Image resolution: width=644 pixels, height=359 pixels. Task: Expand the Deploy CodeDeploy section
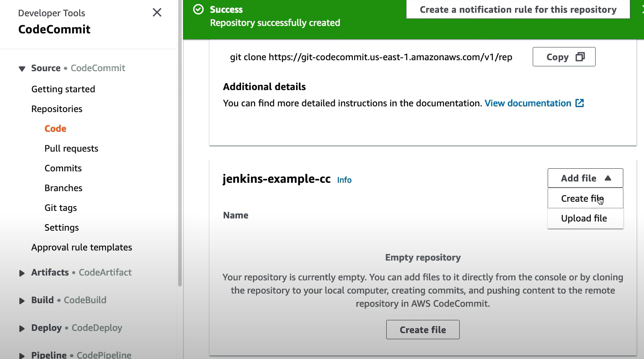[x=22, y=329]
